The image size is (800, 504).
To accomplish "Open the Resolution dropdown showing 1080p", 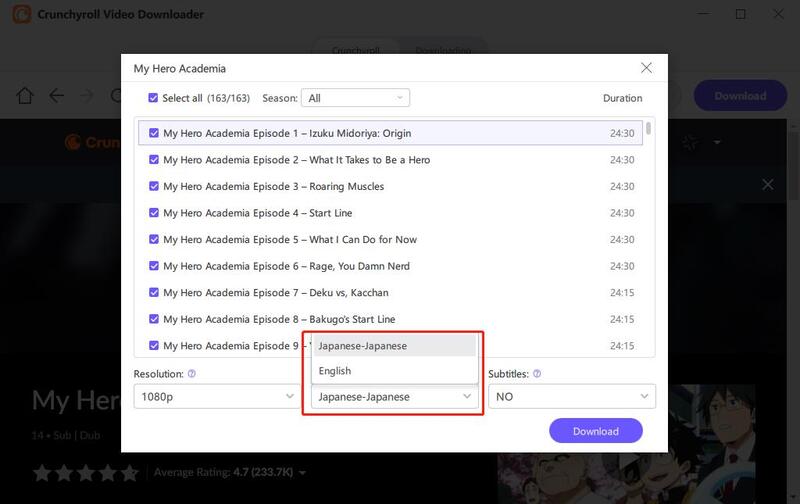I will 217,396.
